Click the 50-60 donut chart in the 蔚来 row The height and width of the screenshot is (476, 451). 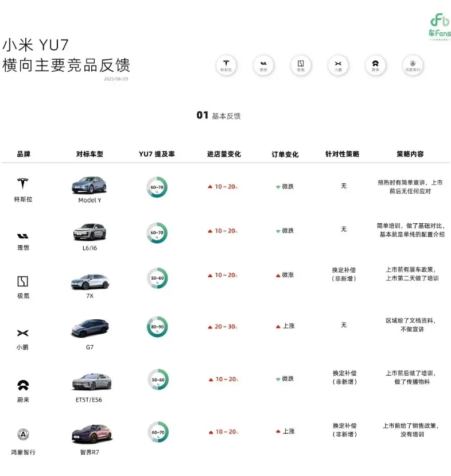[x=158, y=380]
